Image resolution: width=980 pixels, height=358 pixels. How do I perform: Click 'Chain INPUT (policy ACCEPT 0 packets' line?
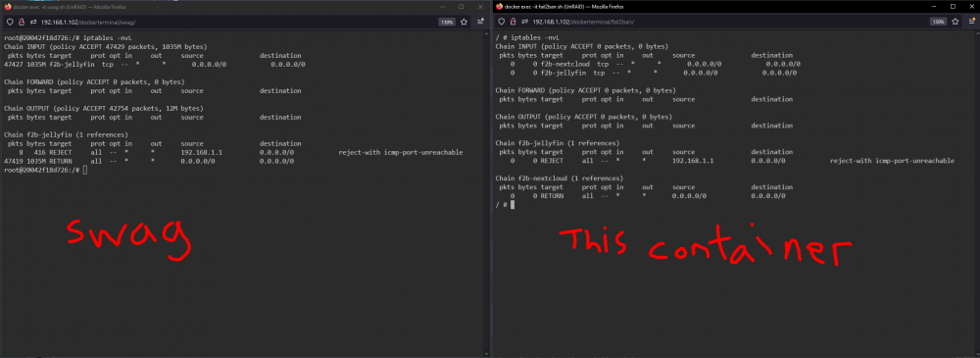(582, 46)
